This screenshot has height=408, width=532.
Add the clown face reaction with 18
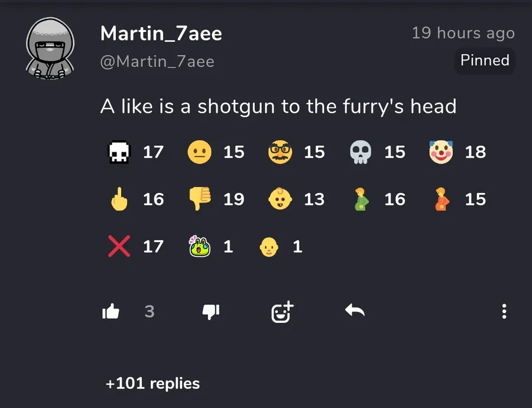point(458,152)
